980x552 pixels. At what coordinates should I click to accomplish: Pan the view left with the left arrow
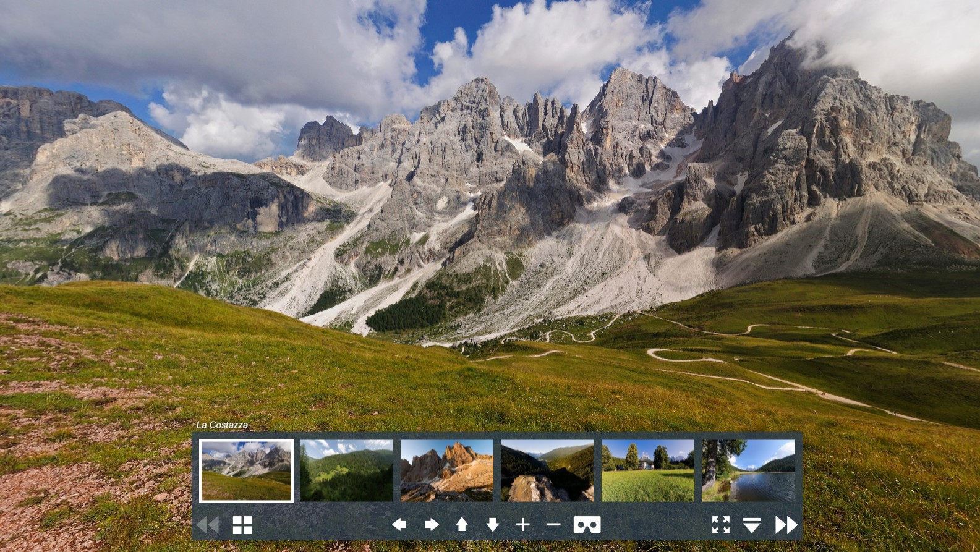(x=399, y=525)
